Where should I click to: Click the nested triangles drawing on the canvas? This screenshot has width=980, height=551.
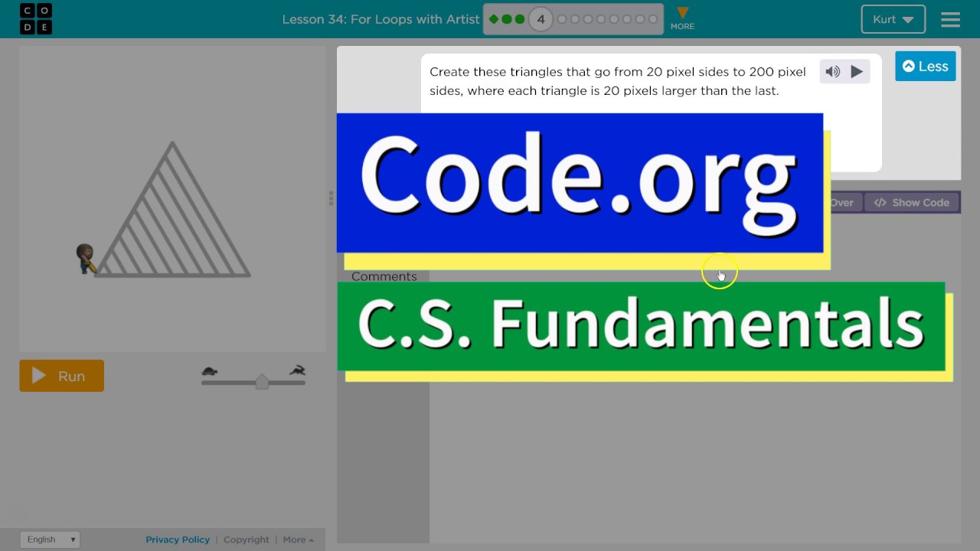click(x=172, y=209)
